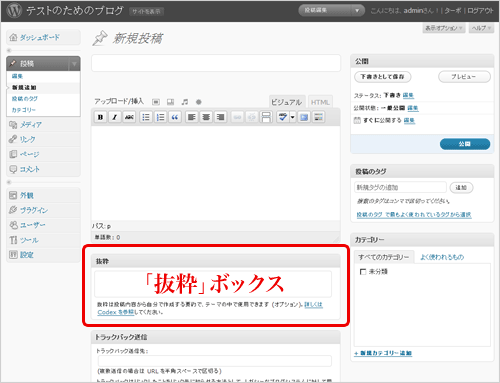Click the Preview button
The image size is (500, 383).
[464, 77]
